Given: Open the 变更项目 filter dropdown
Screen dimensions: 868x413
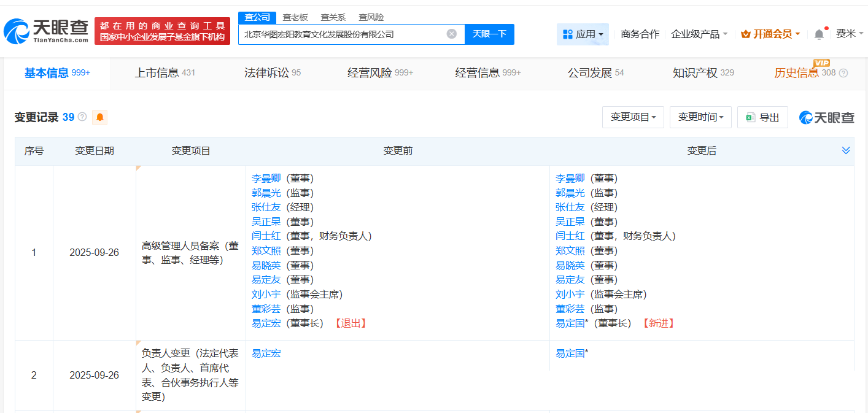Looking at the screenshot, I should tap(633, 117).
